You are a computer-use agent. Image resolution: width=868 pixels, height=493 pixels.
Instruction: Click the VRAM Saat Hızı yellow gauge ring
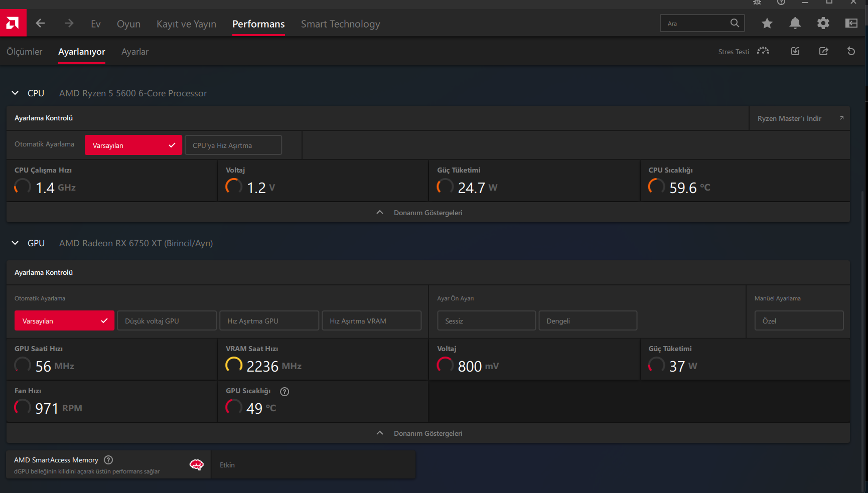pyautogui.click(x=234, y=365)
